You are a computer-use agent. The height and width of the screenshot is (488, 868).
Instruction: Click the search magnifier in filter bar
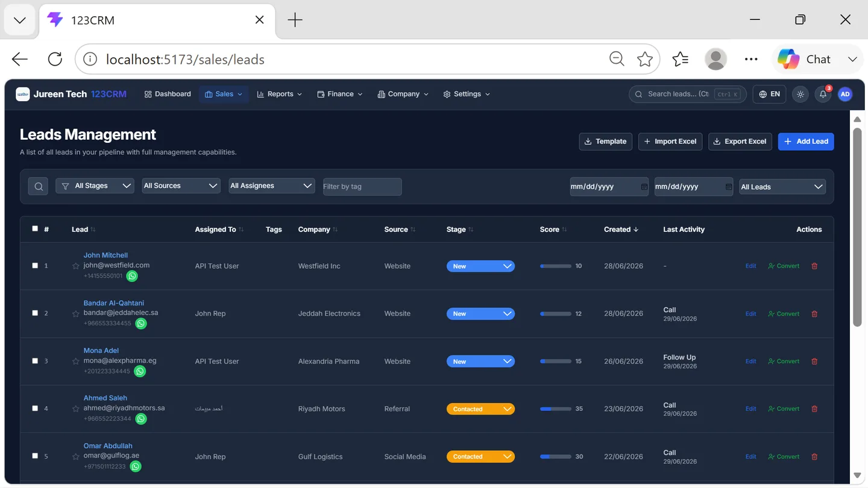[x=38, y=186]
